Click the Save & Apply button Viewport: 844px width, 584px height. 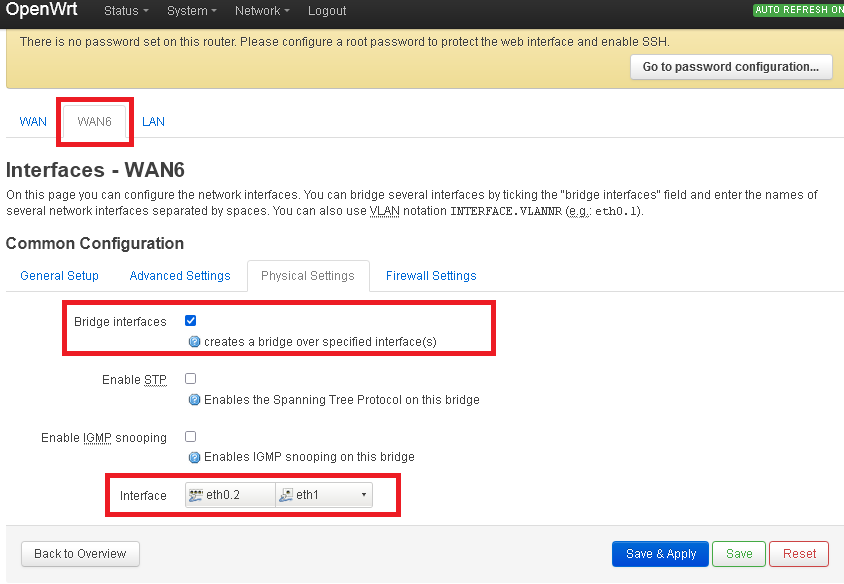pyautogui.click(x=660, y=554)
